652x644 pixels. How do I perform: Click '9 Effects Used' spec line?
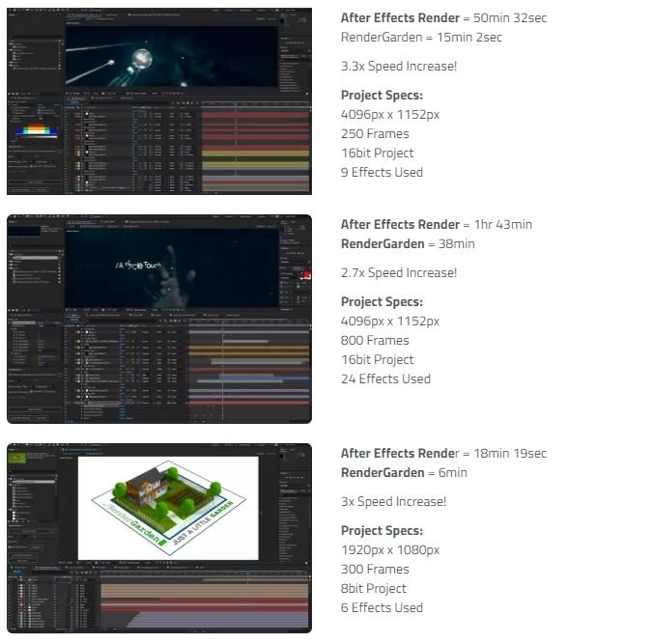pyautogui.click(x=382, y=172)
